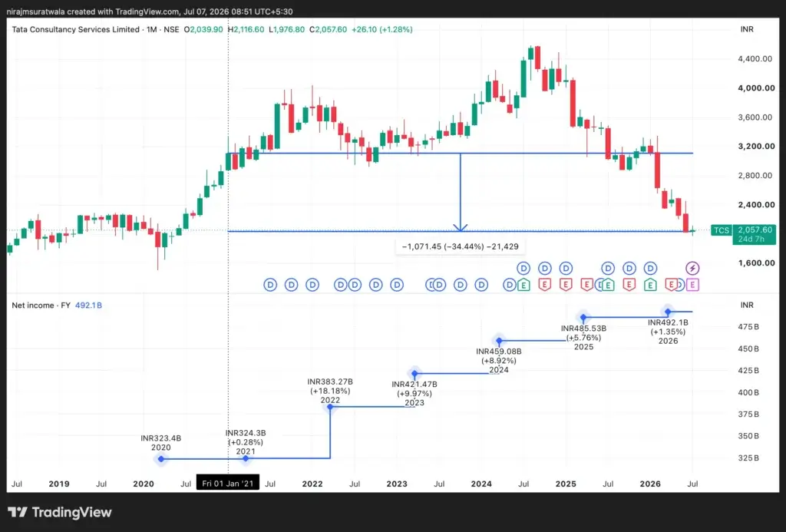The width and height of the screenshot is (786, 532).
Task: Open the dividend D marker for Oct 2022
Action: click(x=376, y=285)
